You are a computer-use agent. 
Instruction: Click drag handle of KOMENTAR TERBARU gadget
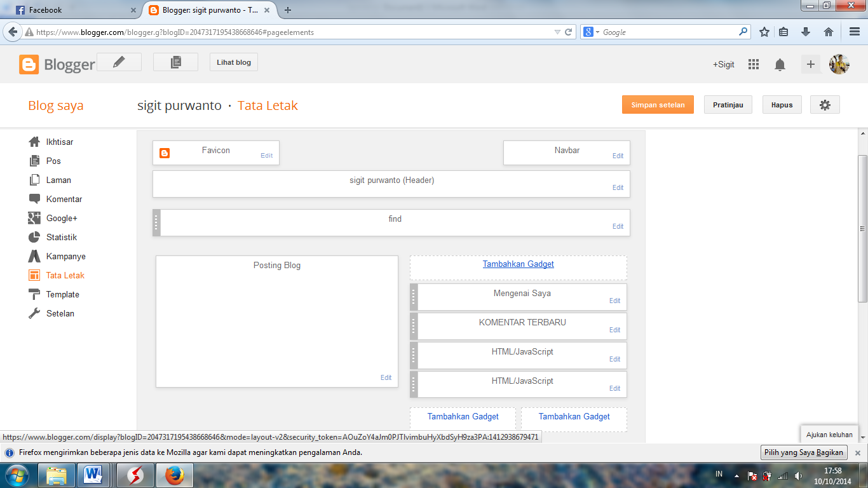coord(414,326)
